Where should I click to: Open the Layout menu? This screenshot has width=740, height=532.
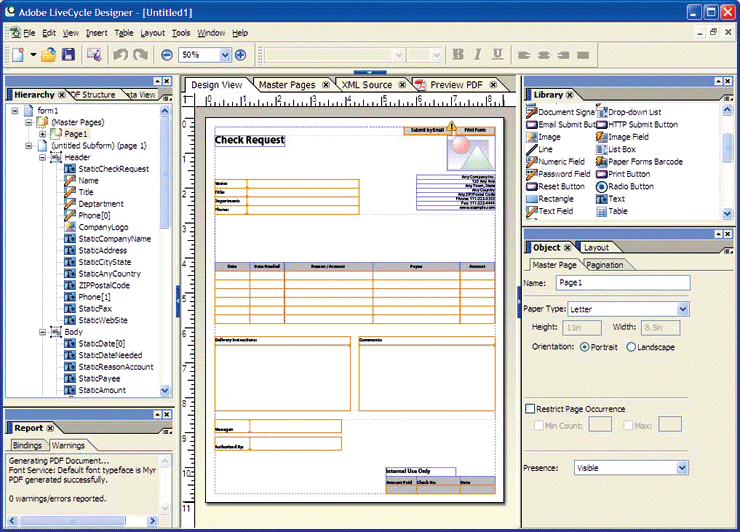tap(153, 33)
